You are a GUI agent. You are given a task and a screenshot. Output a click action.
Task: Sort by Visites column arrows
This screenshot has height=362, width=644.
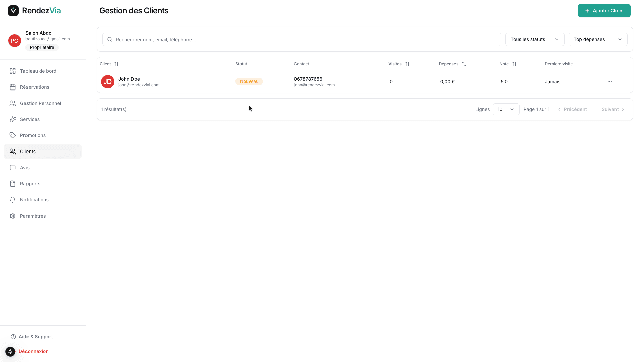point(407,64)
